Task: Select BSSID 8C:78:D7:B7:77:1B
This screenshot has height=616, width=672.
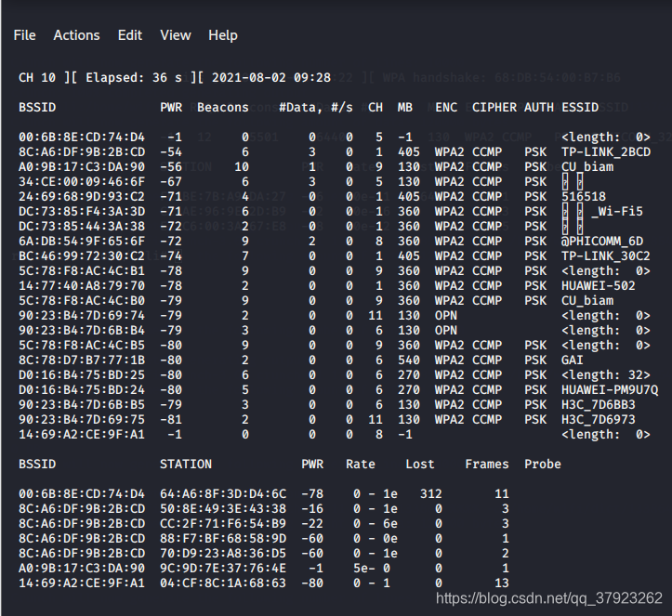Action: (82, 360)
